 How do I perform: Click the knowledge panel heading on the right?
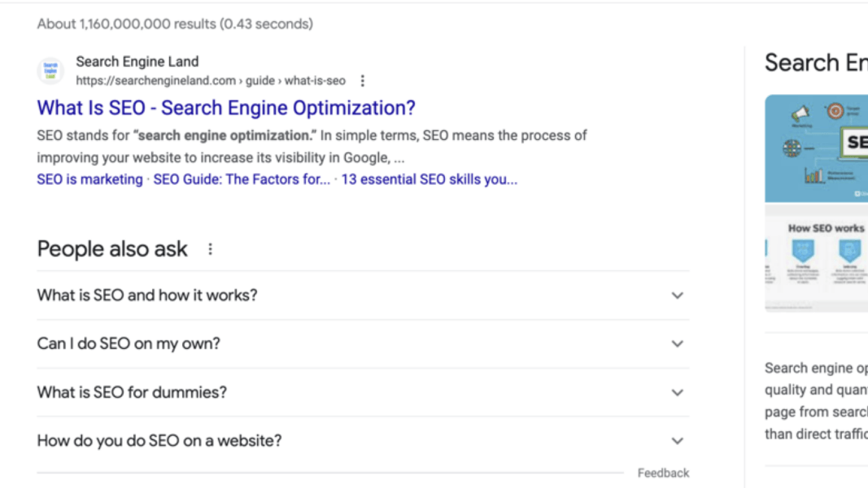[815, 63]
